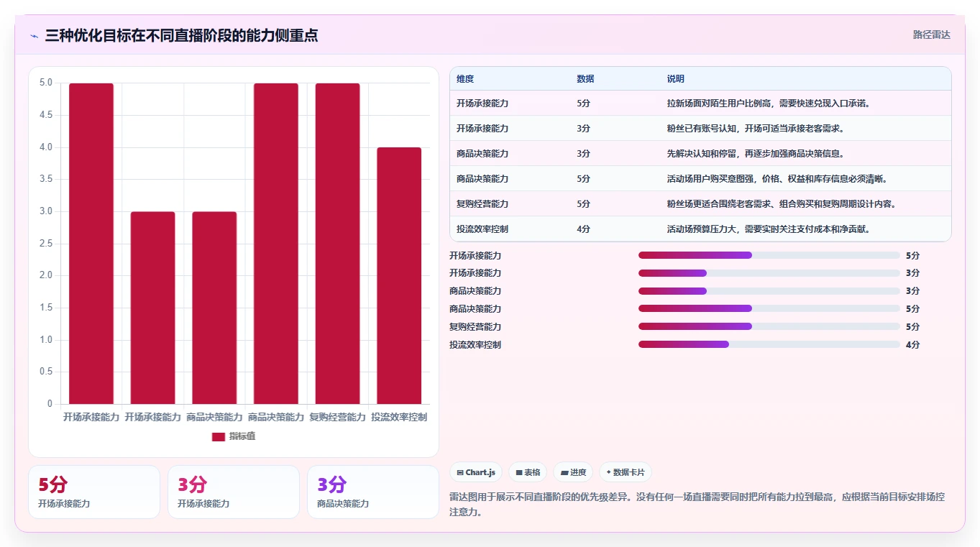Select the row about 拉新场面对陌生用户比例高
Viewport: 980px width, 547px height.
(700, 104)
